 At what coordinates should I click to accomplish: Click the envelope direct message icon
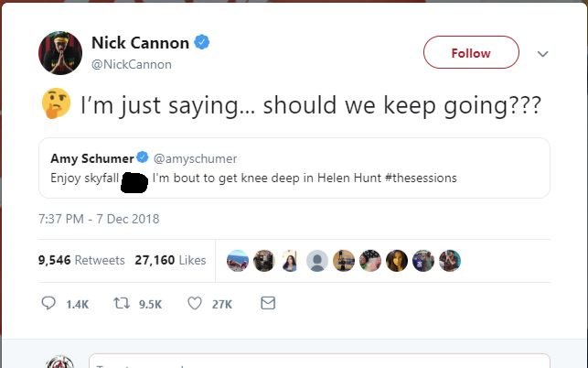click(x=267, y=303)
